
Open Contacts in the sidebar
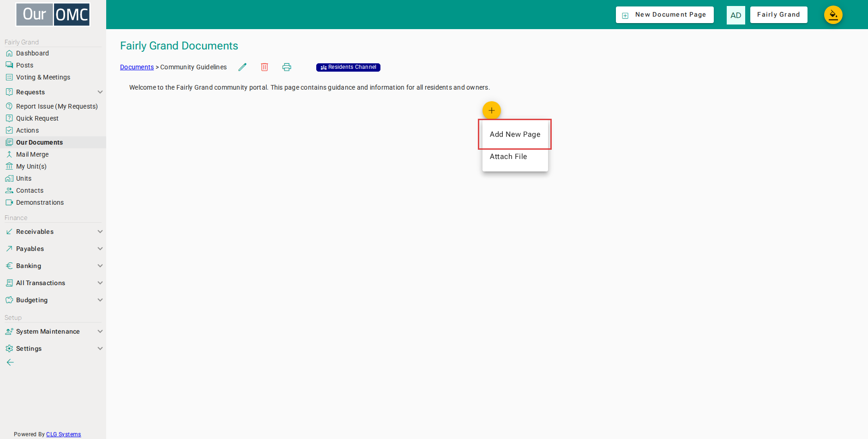pos(30,190)
